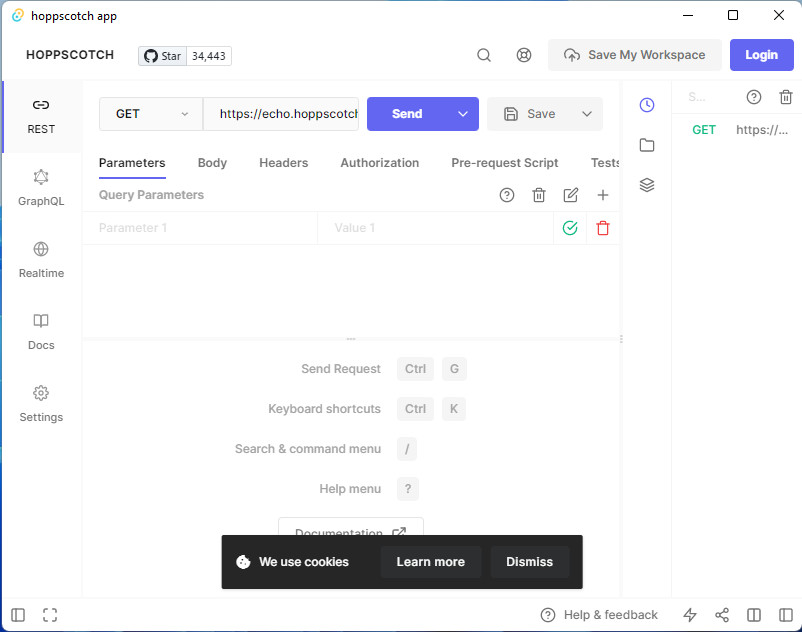Click the history help question icon
Viewport: 802px width, 632px height.
(x=753, y=97)
